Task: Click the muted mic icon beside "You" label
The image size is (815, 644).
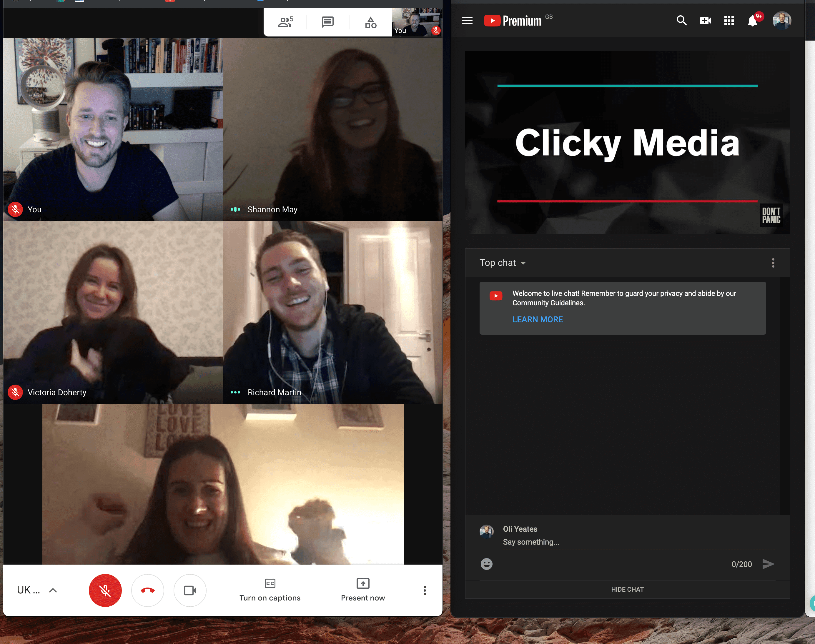Action: pos(15,209)
